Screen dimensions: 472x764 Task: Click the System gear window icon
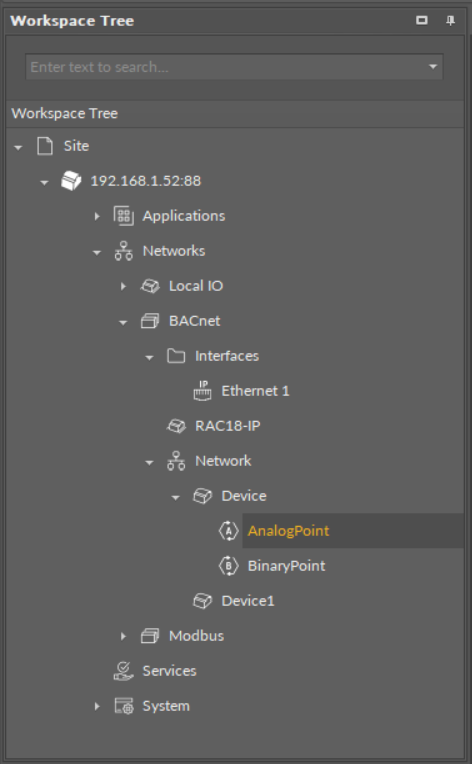124,706
